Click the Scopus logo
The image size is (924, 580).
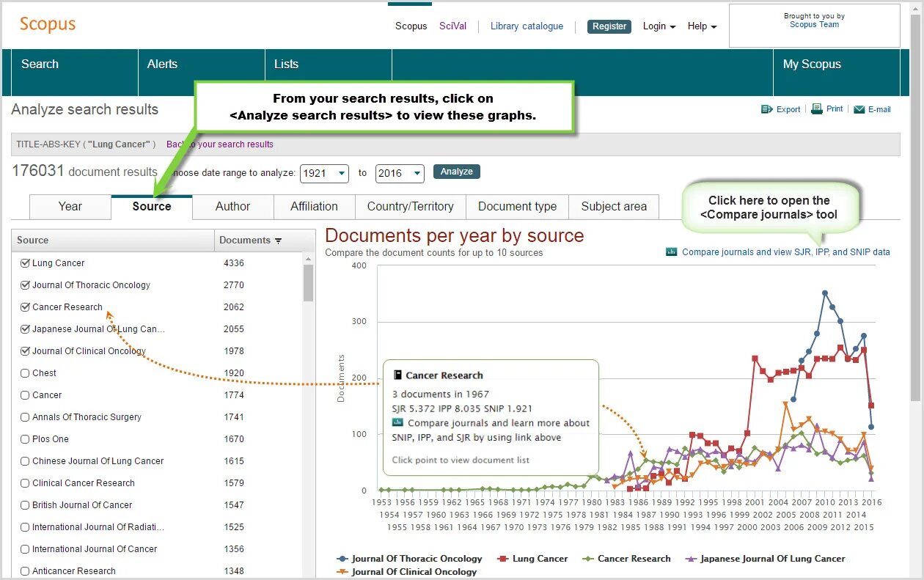48,24
